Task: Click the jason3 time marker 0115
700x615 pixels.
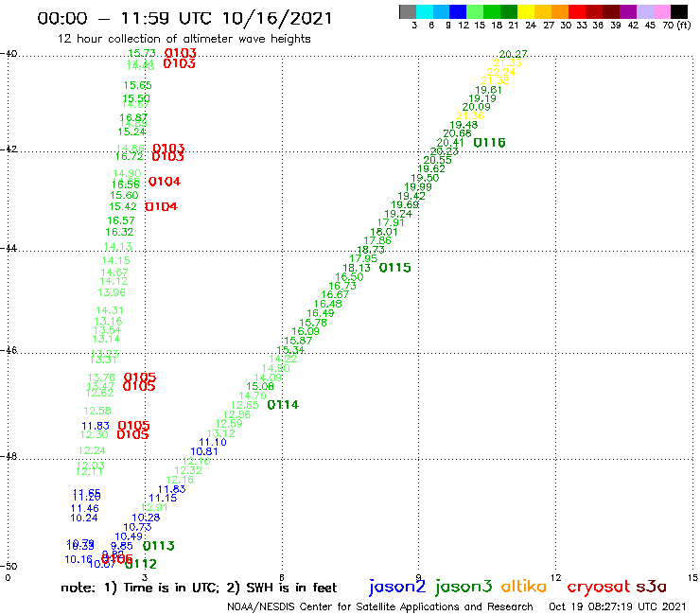Action: click(394, 268)
